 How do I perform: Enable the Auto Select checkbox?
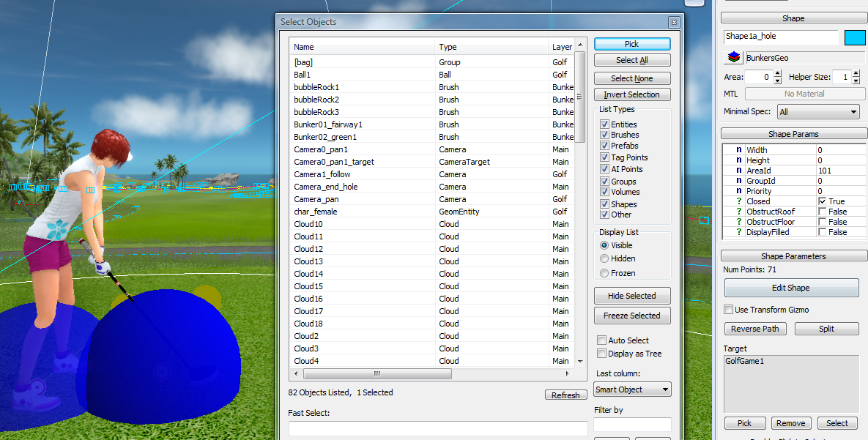601,340
